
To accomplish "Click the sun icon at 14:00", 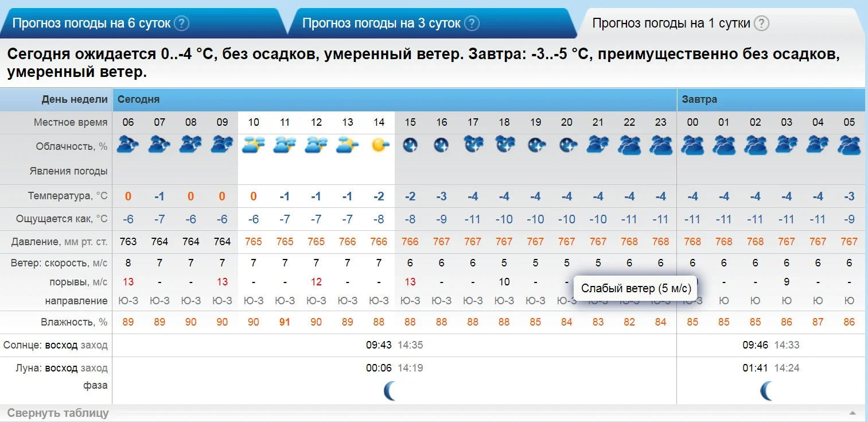I will point(379,144).
